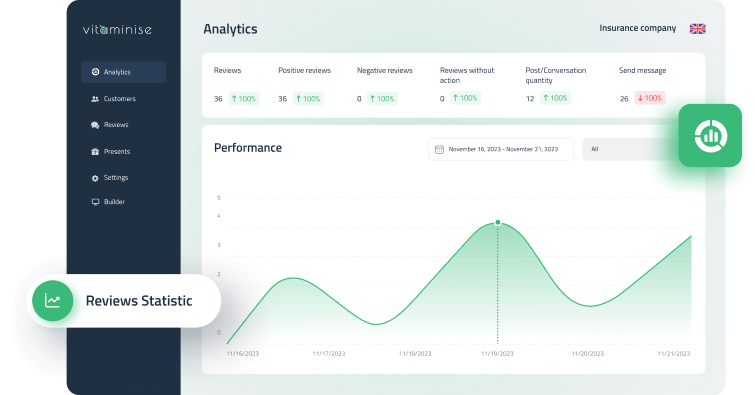Click the chart peak point on 11/19/2023

coord(498,223)
